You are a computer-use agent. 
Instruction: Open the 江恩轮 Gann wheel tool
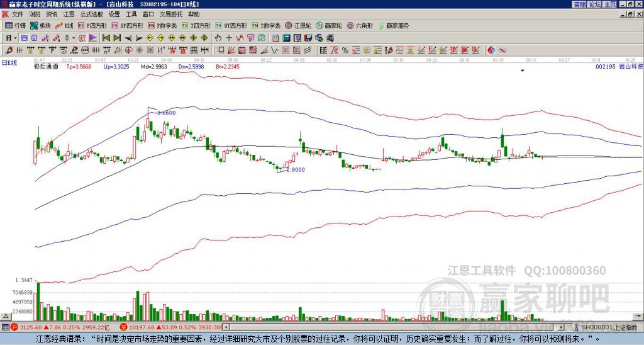click(298, 25)
